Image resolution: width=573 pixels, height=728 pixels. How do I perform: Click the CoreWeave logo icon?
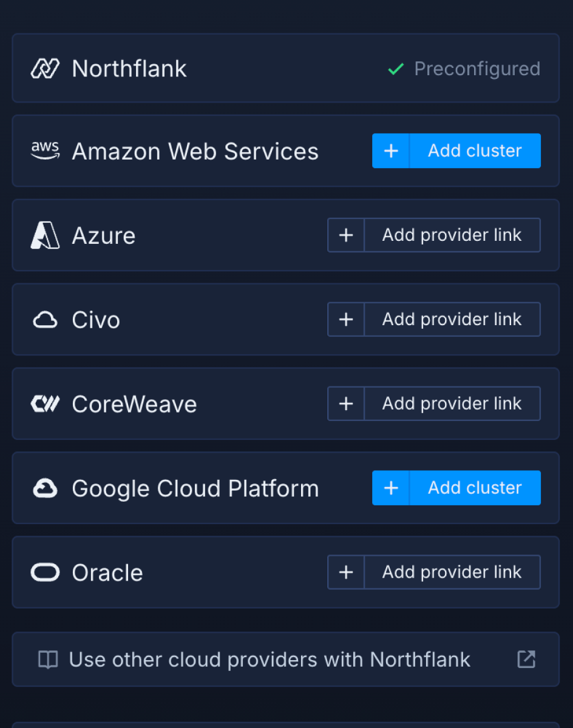click(45, 404)
